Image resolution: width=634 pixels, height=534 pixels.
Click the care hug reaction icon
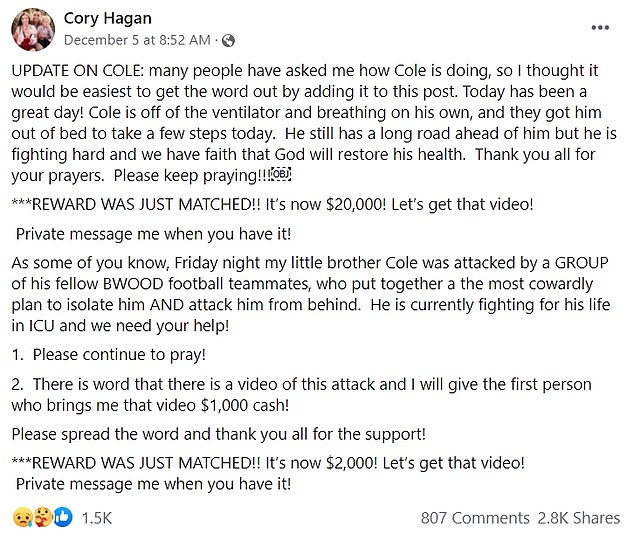click(x=42, y=517)
